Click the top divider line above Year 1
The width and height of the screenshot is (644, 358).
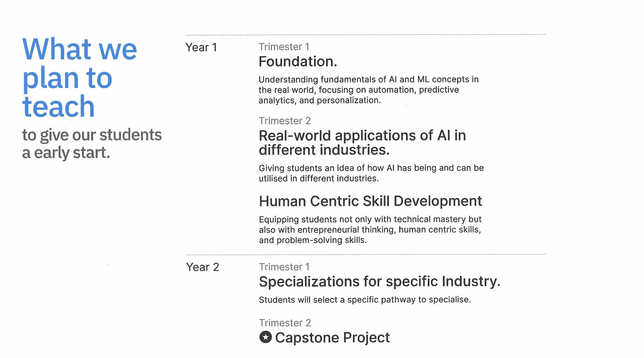point(366,35)
